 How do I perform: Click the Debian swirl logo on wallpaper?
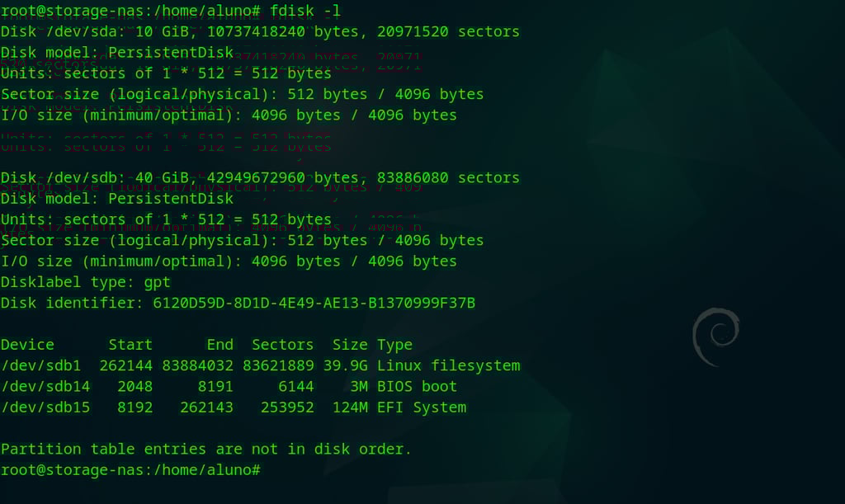pos(715,337)
